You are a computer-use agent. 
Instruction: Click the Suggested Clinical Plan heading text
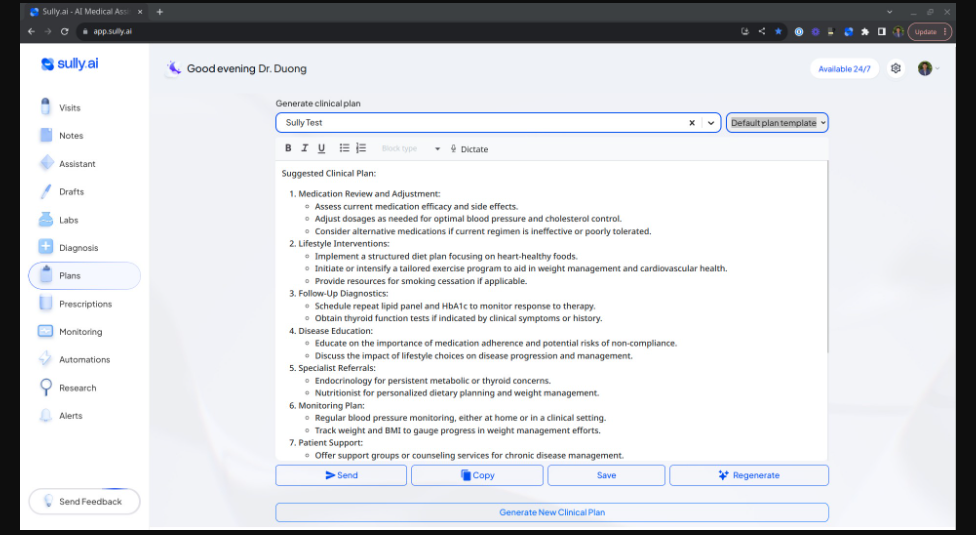[329, 173]
